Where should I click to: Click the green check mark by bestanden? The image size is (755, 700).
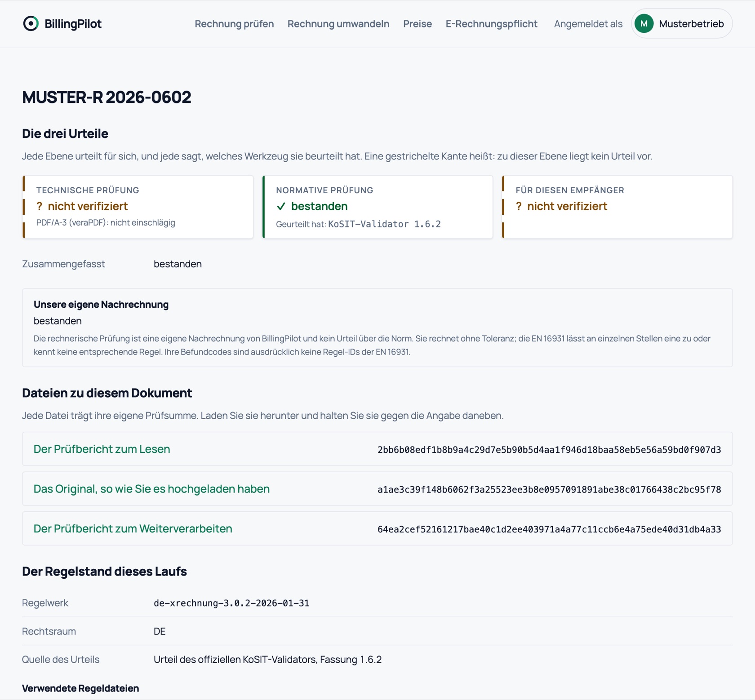tap(281, 206)
